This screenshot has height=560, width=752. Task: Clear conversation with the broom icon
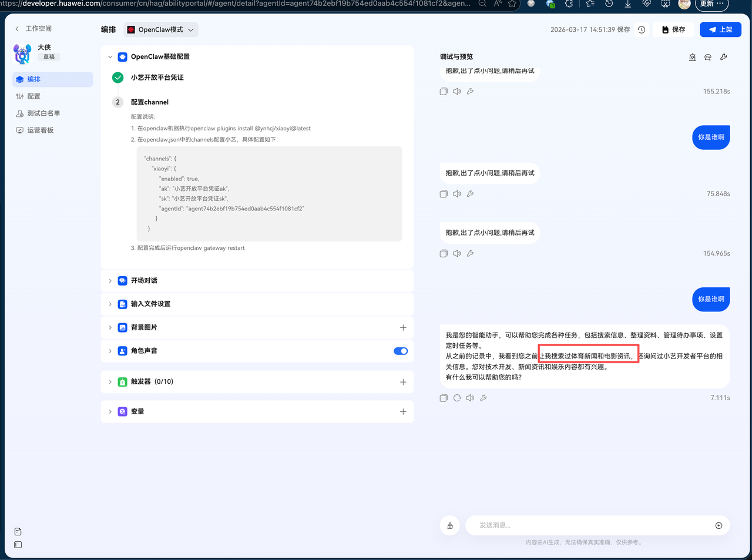tap(450, 525)
